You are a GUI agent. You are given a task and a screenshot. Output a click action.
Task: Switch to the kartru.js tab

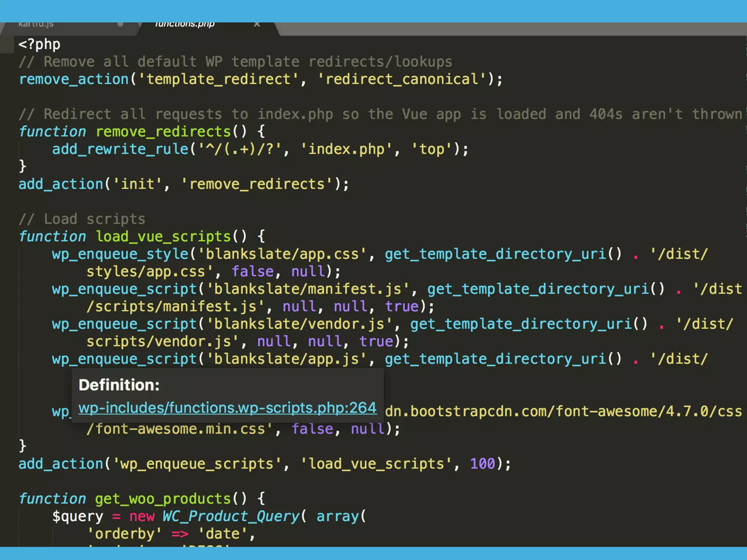36,26
